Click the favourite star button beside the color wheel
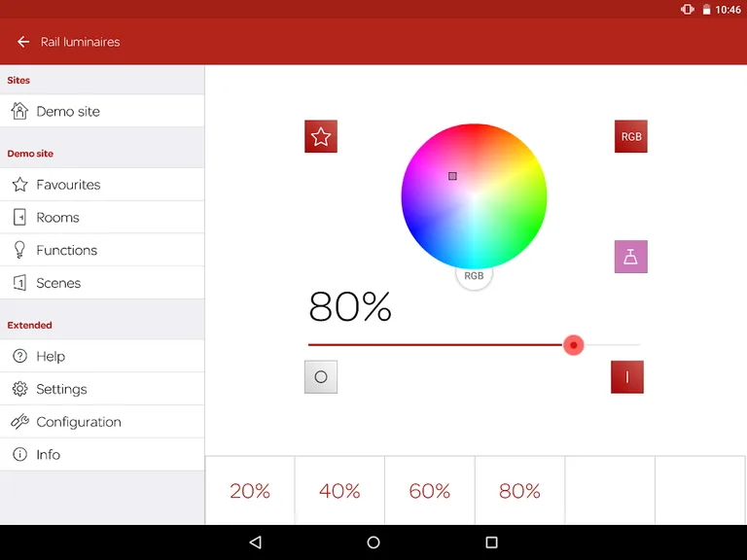747x560 pixels. [x=321, y=137]
